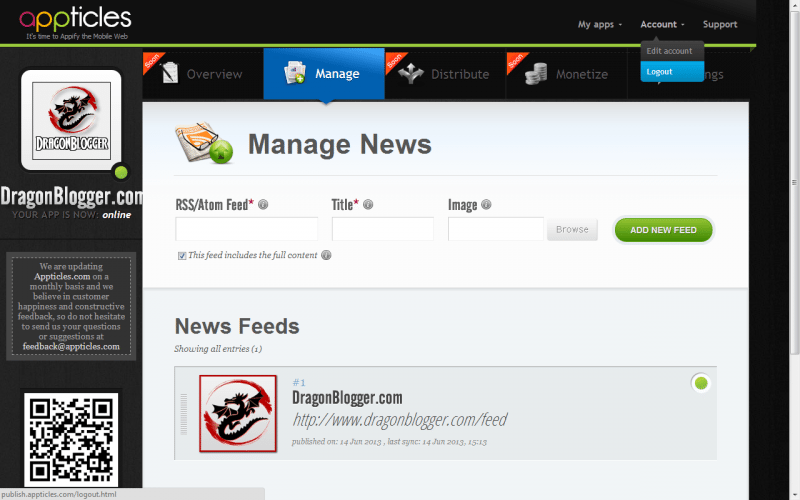Screen dimensions: 800x500
Task: Open the Monetize tab
Action: click(566, 74)
